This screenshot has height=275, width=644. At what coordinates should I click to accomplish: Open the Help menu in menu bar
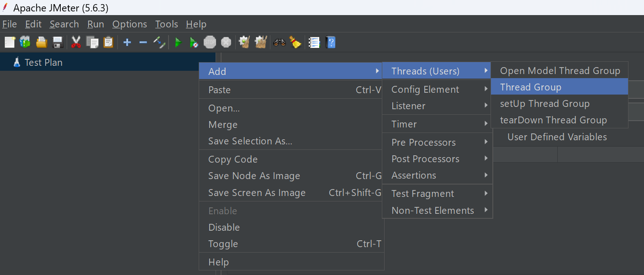196,24
